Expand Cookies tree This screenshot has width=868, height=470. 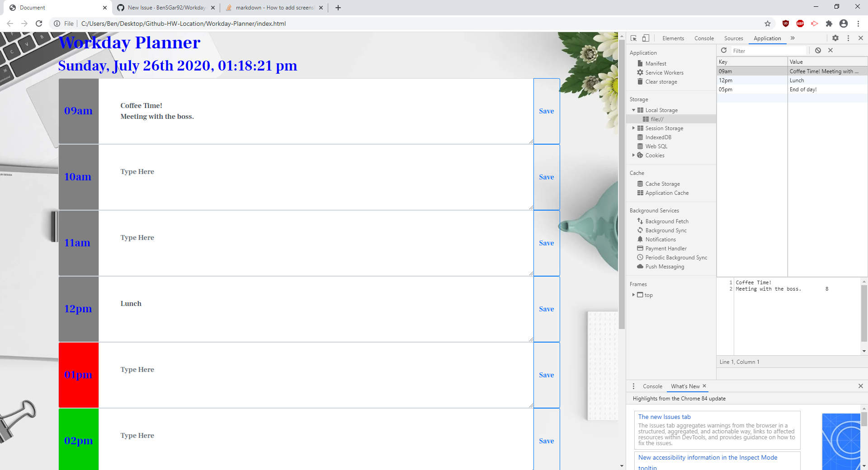click(633, 155)
